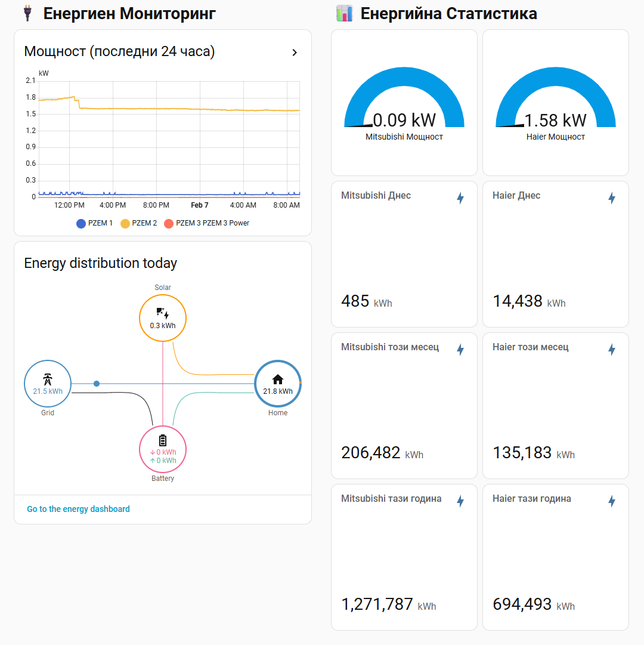This screenshot has width=644, height=645.
Task: Go to the energy dashboard link
Action: tap(78, 509)
